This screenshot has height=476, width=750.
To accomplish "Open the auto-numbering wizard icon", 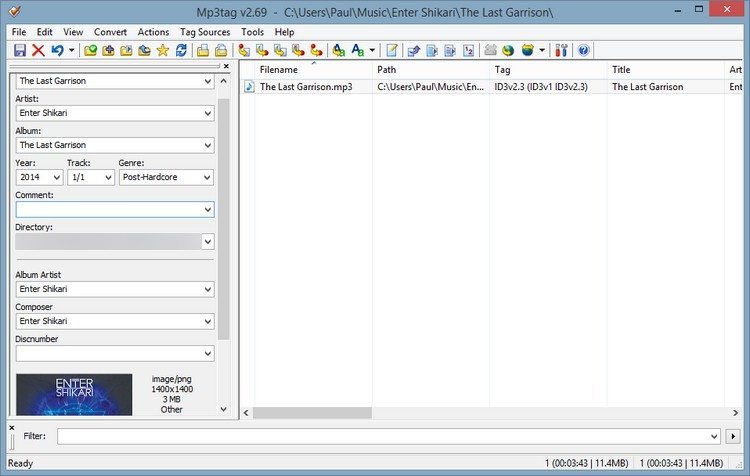I will 469,50.
